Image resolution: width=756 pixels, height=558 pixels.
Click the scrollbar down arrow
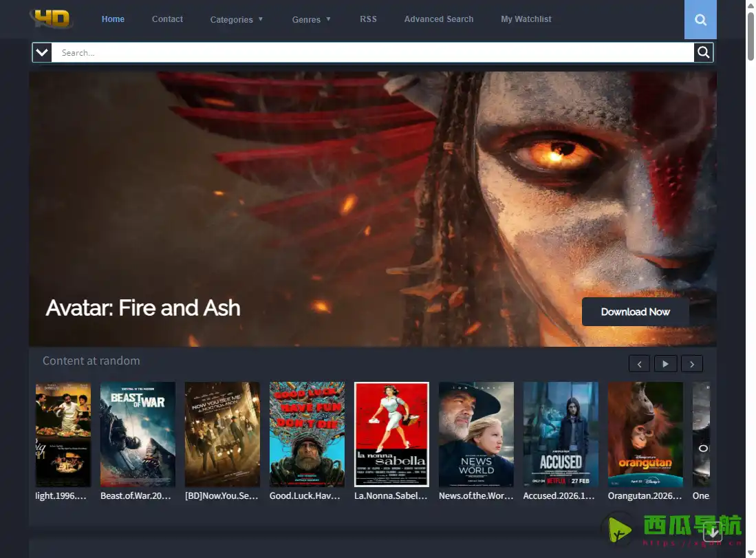click(x=750, y=553)
